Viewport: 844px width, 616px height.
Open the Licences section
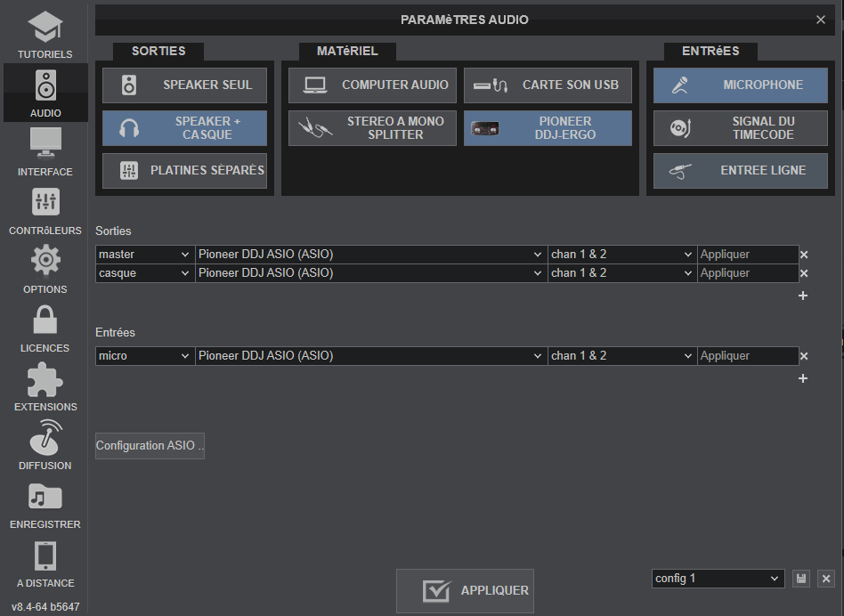[x=45, y=328]
